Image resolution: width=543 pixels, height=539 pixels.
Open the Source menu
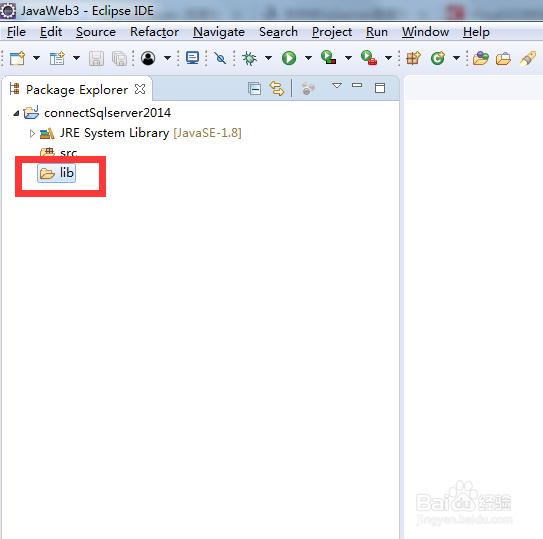[x=96, y=32]
